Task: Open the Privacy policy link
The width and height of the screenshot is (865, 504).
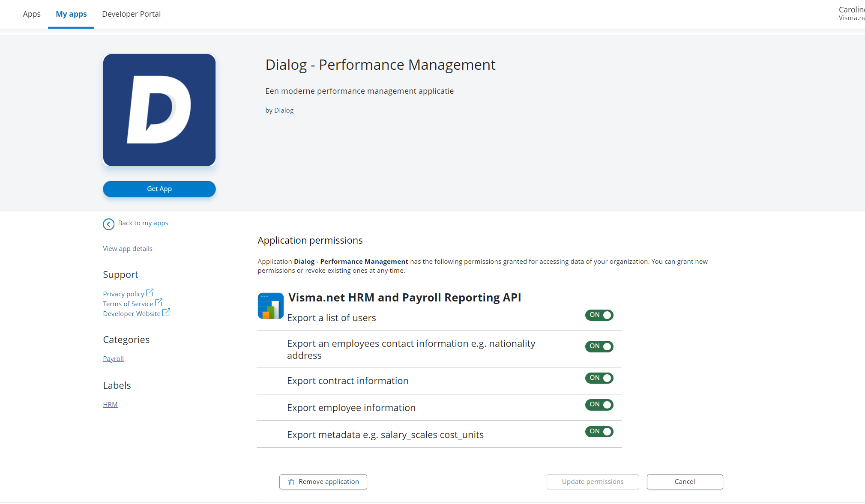Action: pos(123,294)
